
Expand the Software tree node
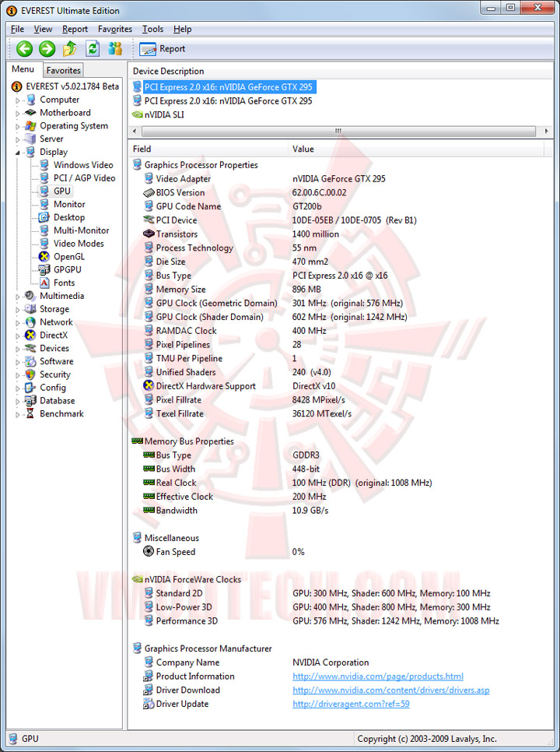[18, 362]
